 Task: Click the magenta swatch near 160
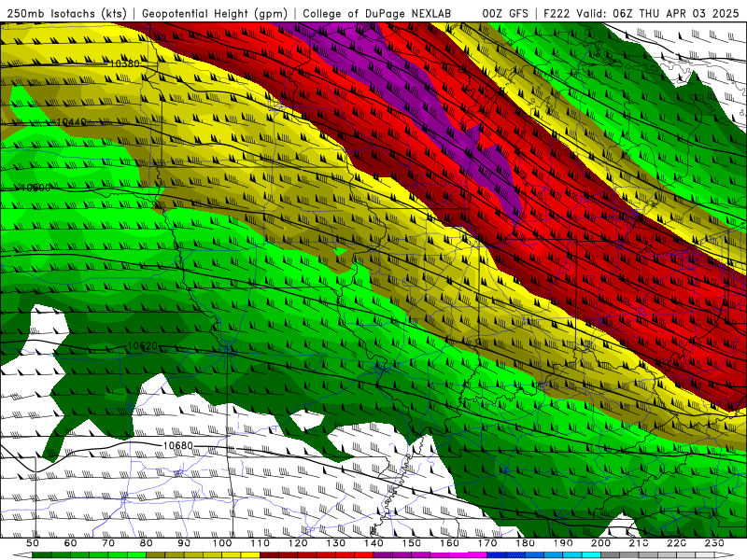tap(458, 554)
